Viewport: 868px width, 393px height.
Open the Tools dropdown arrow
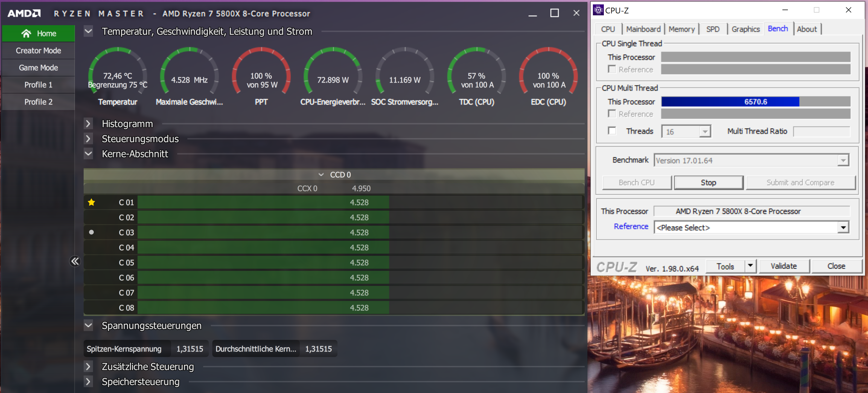[x=750, y=266]
